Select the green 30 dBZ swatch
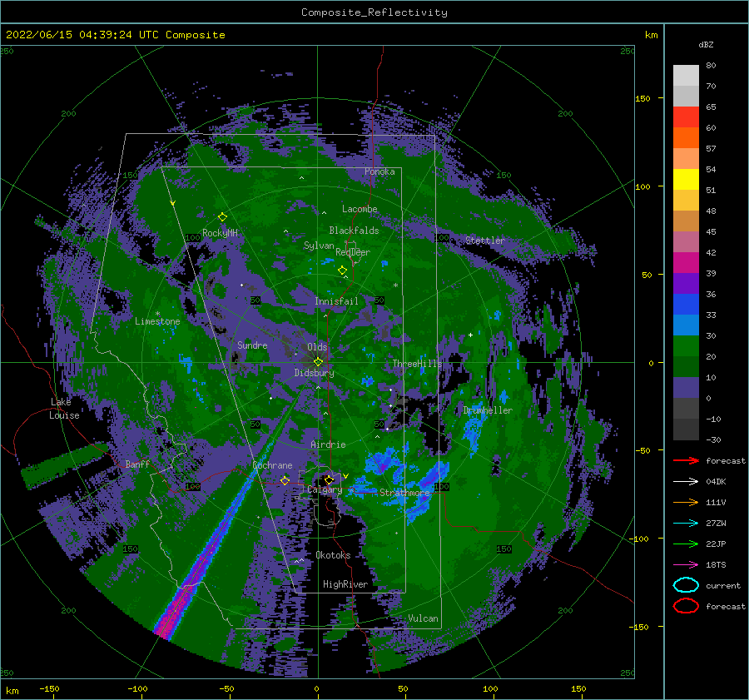 (686, 345)
